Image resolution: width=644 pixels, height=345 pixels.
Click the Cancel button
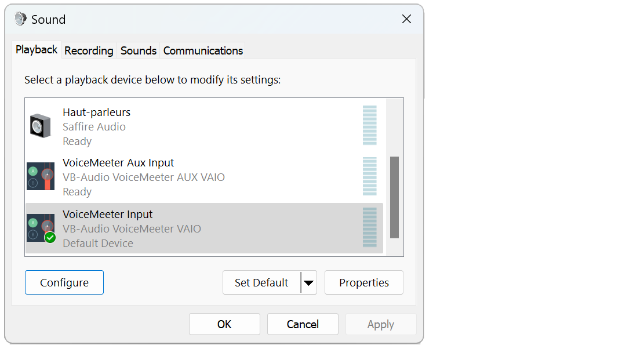303,324
